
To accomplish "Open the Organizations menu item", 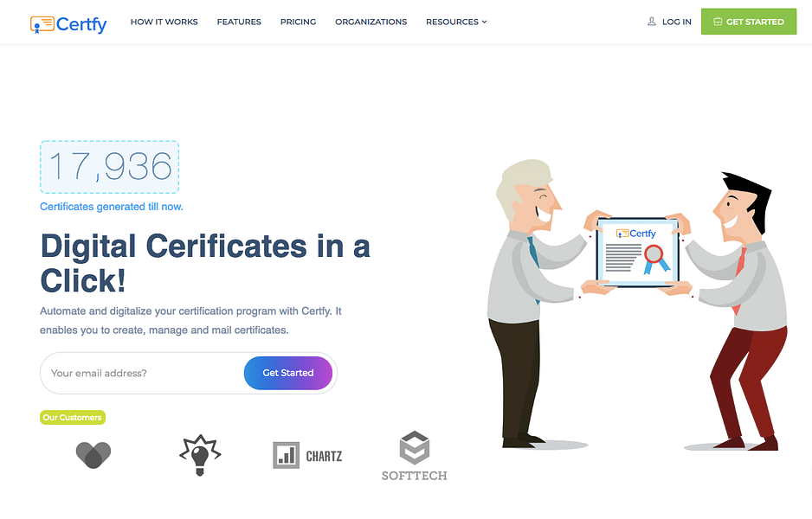I will pyautogui.click(x=371, y=22).
